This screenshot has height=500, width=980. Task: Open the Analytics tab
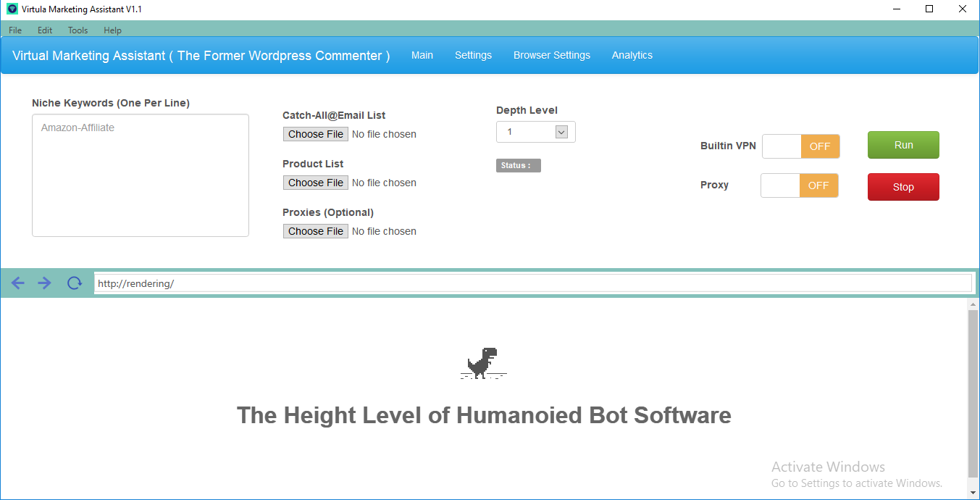coord(631,55)
